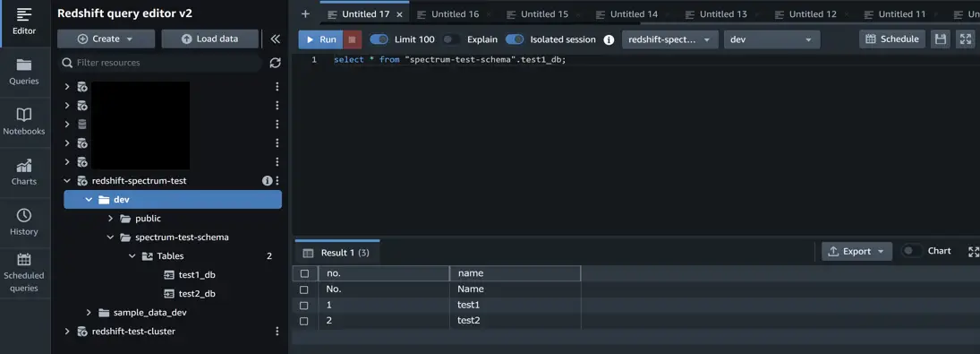Click the test2_db table icon
Image resolution: width=980 pixels, height=354 pixels.
coord(169,293)
